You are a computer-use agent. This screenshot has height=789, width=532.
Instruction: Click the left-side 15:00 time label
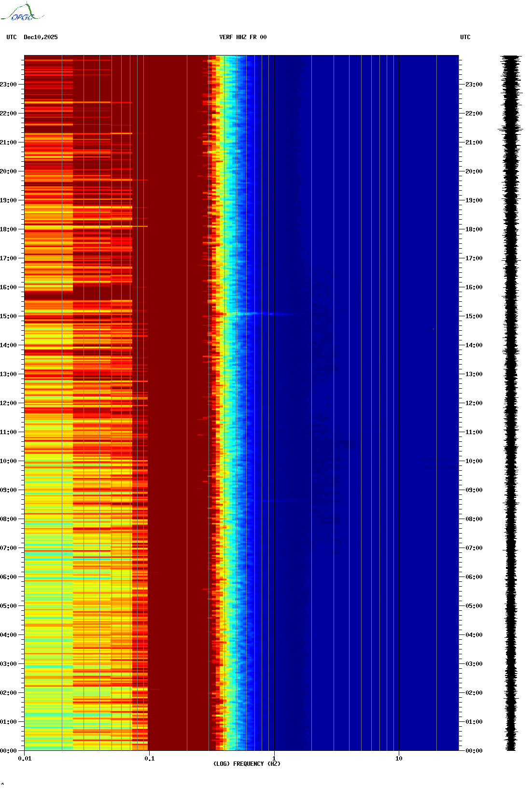tap(8, 316)
